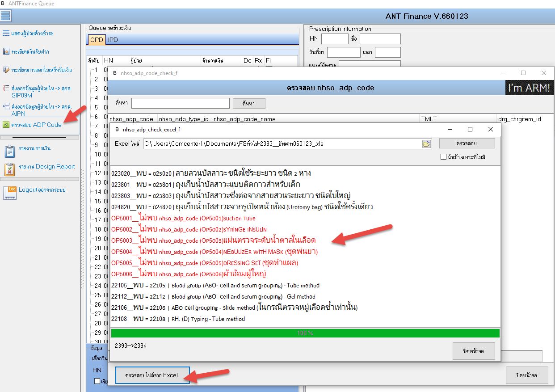Select line 22105 Blood group Tube method
Viewport: 555px width, 392px height.
pyautogui.click(x=215, y=286)
